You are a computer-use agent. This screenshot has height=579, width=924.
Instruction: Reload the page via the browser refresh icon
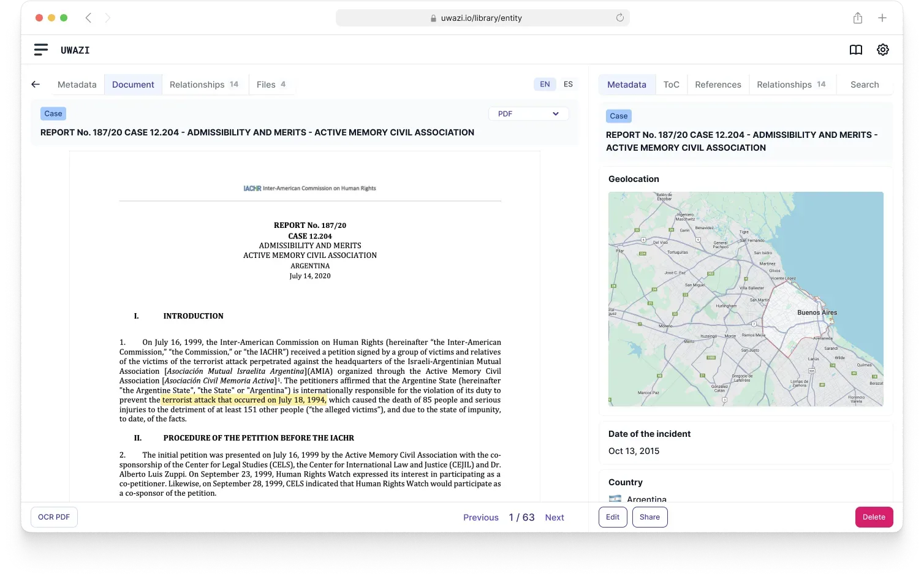(x=619, y=18)
